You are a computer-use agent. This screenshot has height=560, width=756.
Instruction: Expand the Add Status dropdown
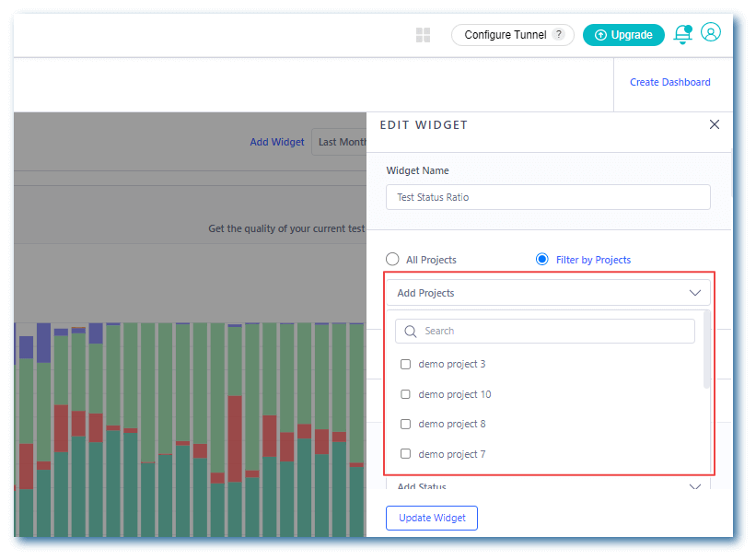[x=695, y=486]
